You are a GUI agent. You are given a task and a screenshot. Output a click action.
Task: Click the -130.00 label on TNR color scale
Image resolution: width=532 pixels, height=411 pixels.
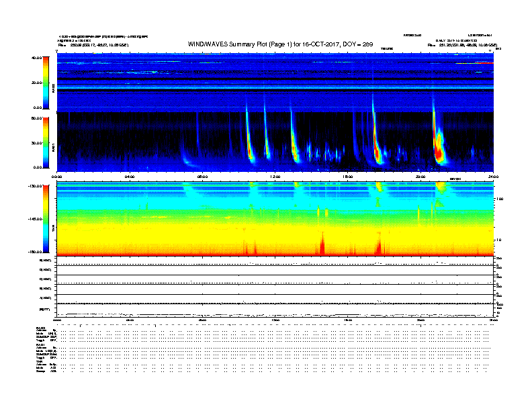coord(36,186)
